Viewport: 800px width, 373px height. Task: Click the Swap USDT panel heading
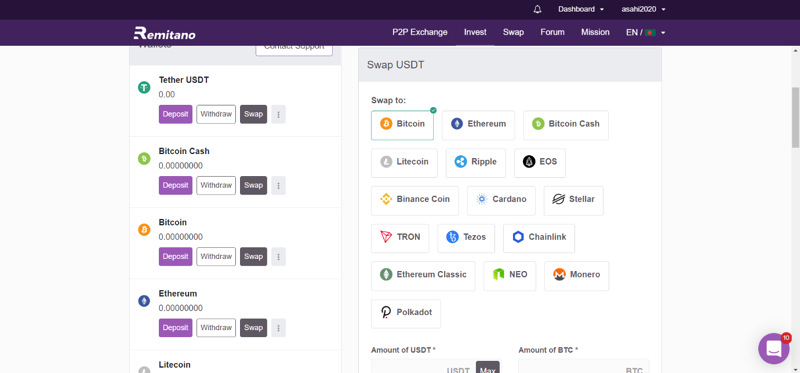[x=395, y=65]
